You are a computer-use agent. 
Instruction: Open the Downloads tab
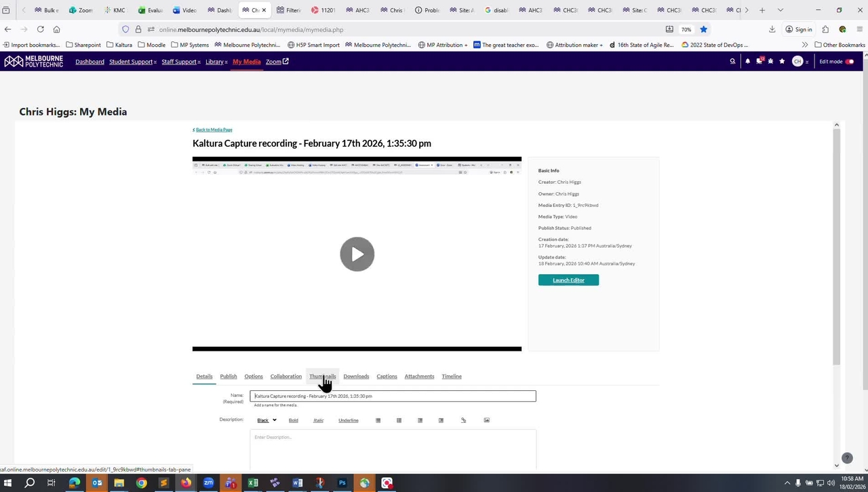356,377
